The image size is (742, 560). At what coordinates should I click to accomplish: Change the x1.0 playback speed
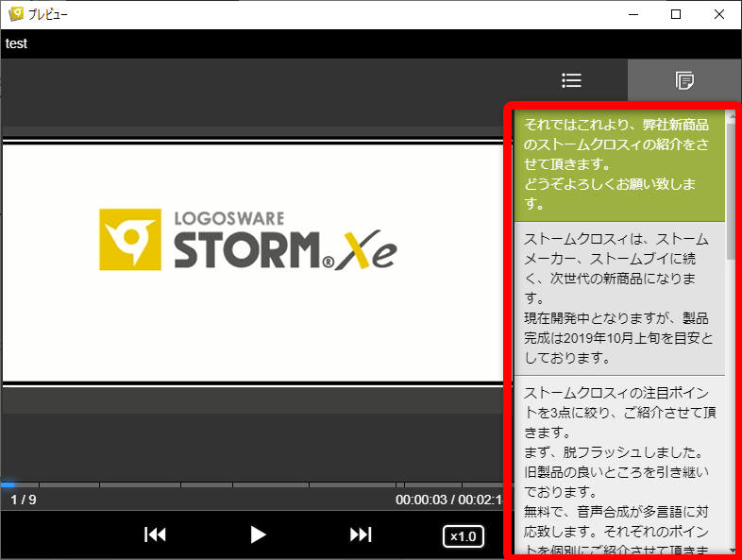tap(463, 536)
